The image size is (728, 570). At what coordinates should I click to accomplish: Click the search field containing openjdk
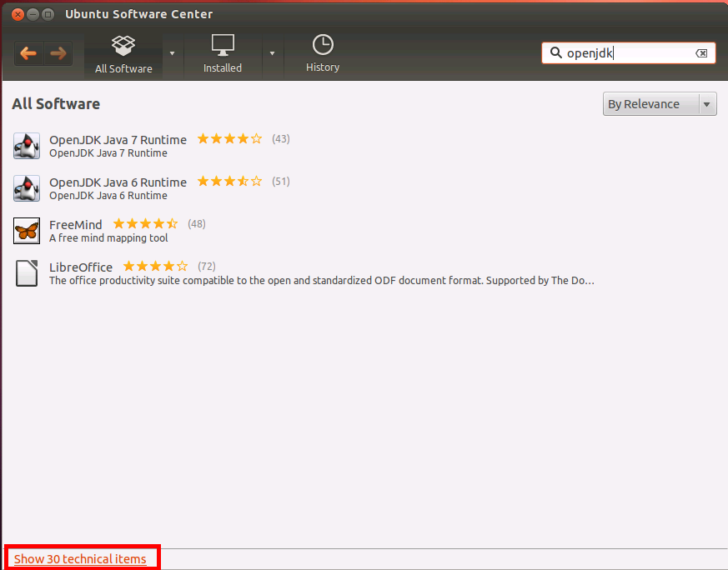pyautogui.click(x=628, y=53)
